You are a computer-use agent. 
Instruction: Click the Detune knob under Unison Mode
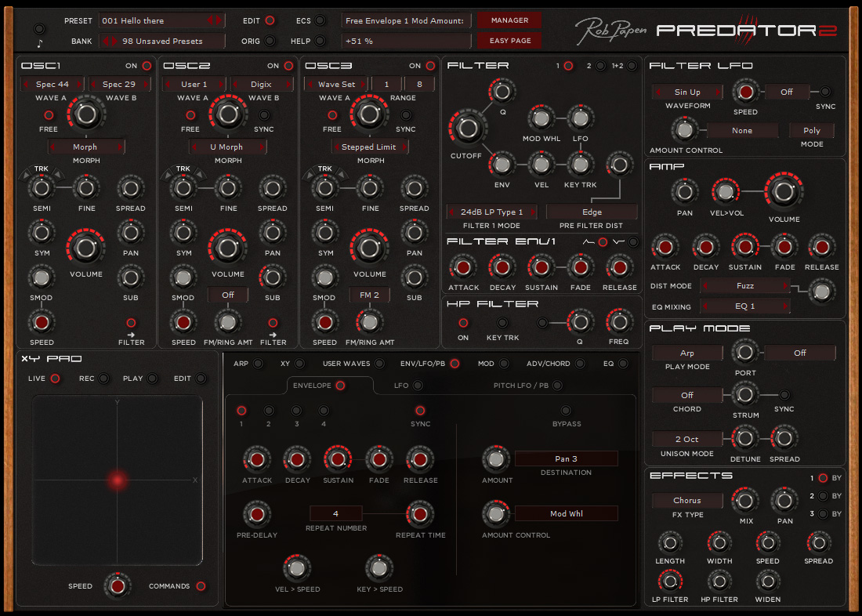744,437
